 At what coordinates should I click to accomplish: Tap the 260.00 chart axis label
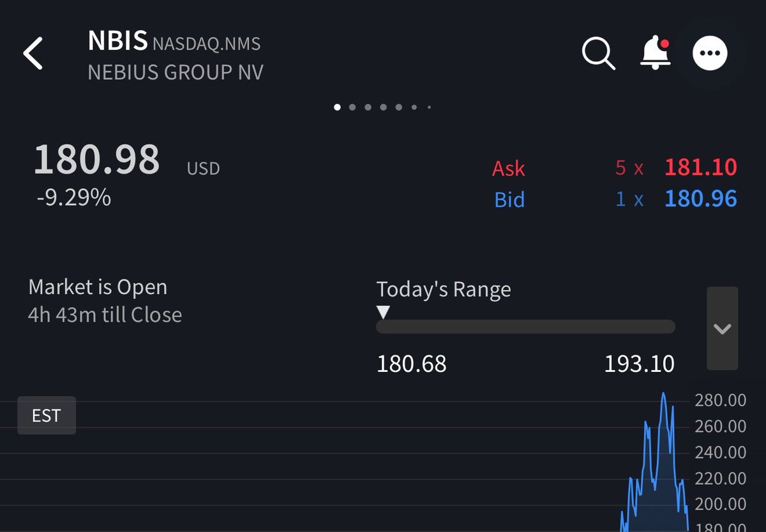pos(720,426)
